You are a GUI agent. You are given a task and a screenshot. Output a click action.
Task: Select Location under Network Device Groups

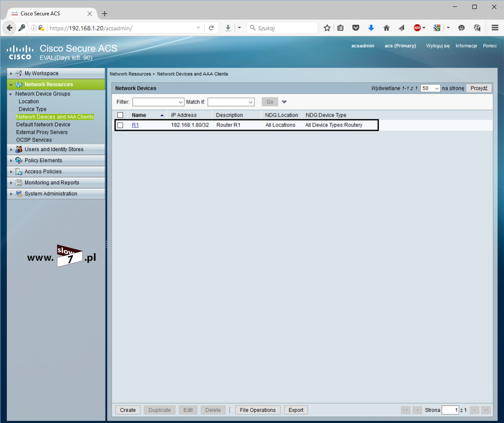point(29,101)
